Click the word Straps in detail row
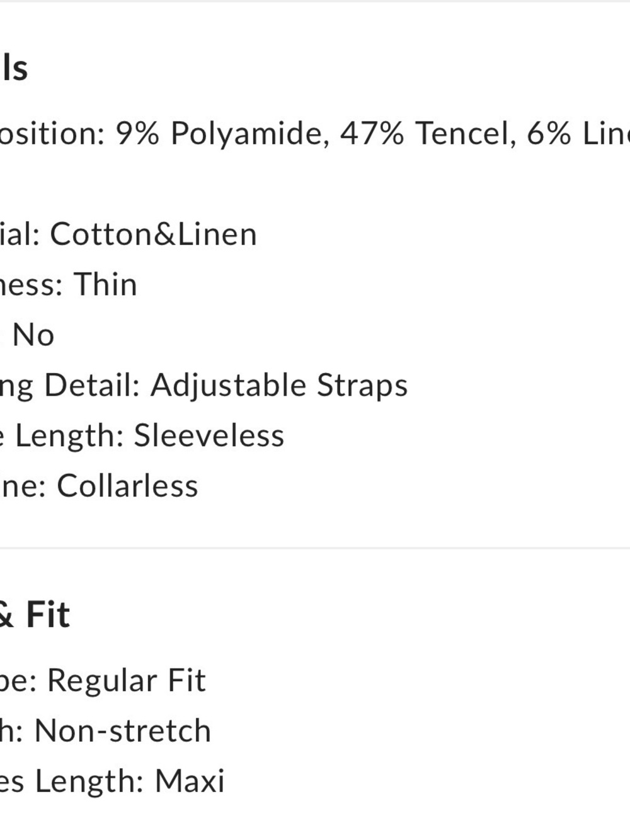The height and width of the screenshot is (840, 630). [x=362, y=386]
